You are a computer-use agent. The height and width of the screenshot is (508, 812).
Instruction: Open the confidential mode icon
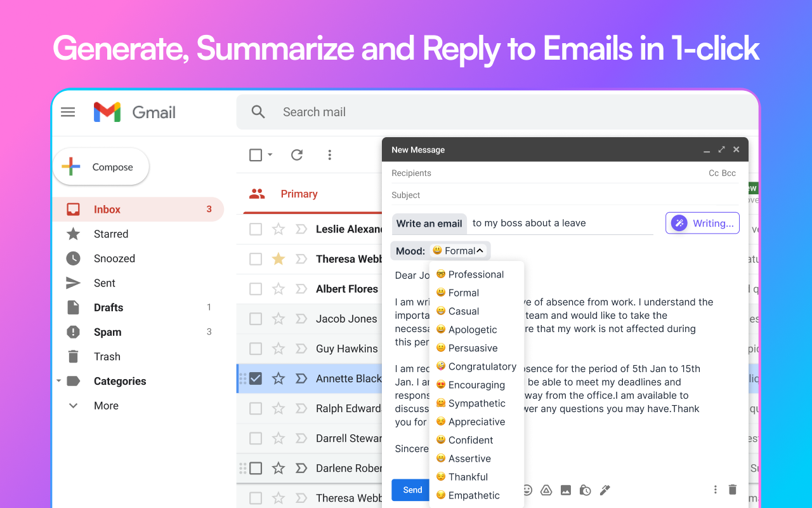[585, 490]
